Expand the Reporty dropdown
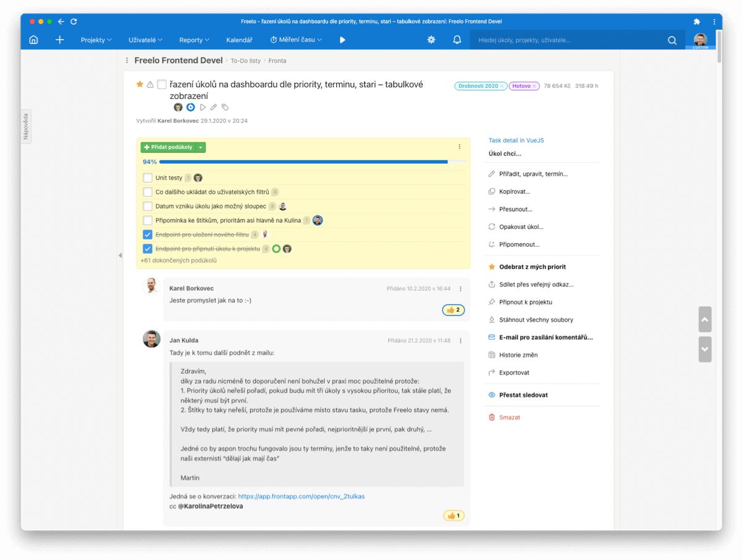The width and height of the screenshot is (743, 560). pyautogui.click(x=194, y=40)
